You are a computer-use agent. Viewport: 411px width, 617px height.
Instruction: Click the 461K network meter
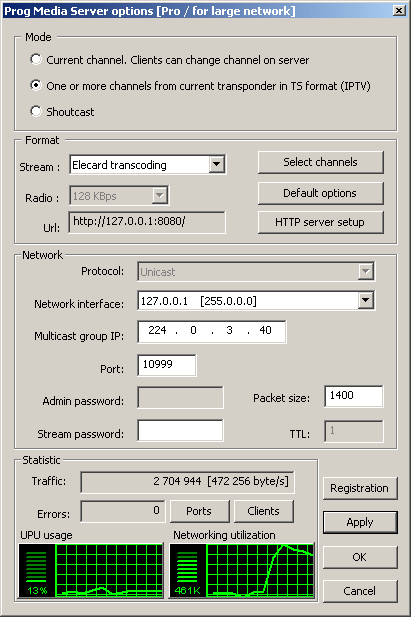pos(188,571)
